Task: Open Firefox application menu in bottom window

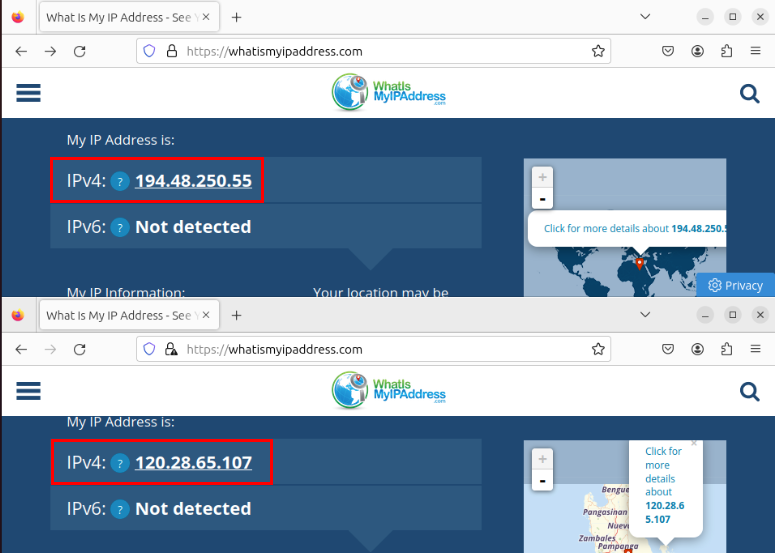Action: click(755, 349)
